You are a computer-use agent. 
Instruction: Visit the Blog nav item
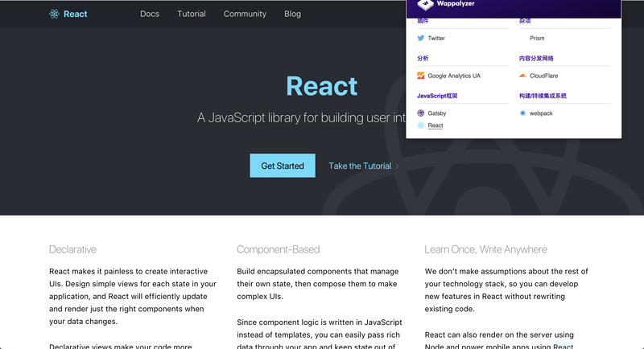click(x=292, y=14)
